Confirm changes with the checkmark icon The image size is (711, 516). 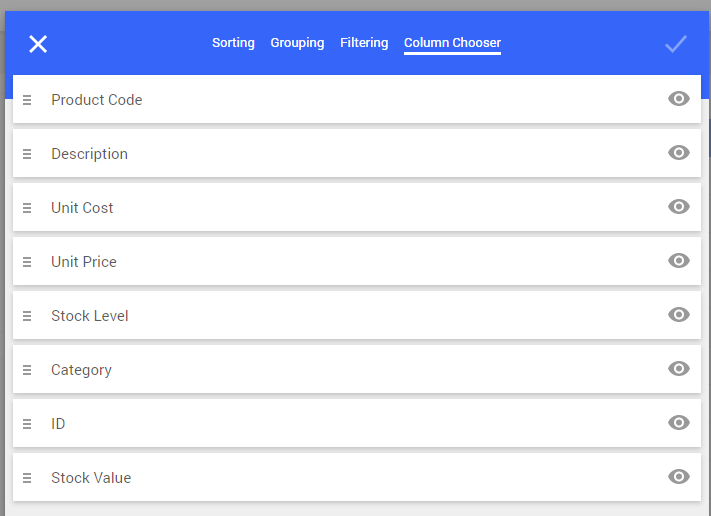(x=676, y=44)
